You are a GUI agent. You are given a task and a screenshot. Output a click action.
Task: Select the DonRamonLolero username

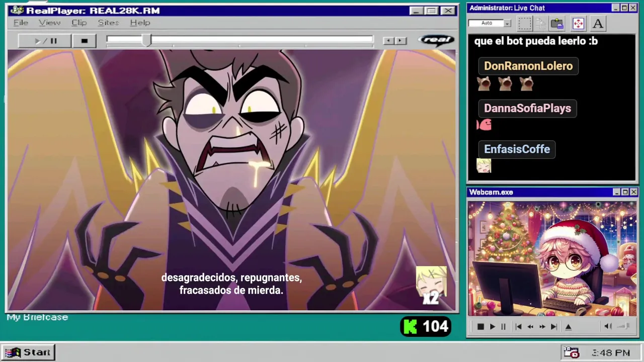(528, 66)
